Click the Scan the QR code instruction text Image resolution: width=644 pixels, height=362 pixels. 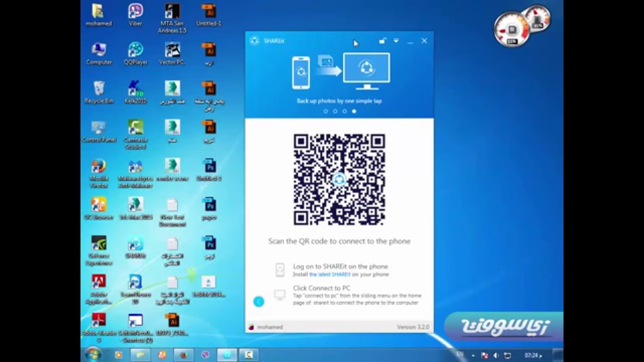(340, 241)
